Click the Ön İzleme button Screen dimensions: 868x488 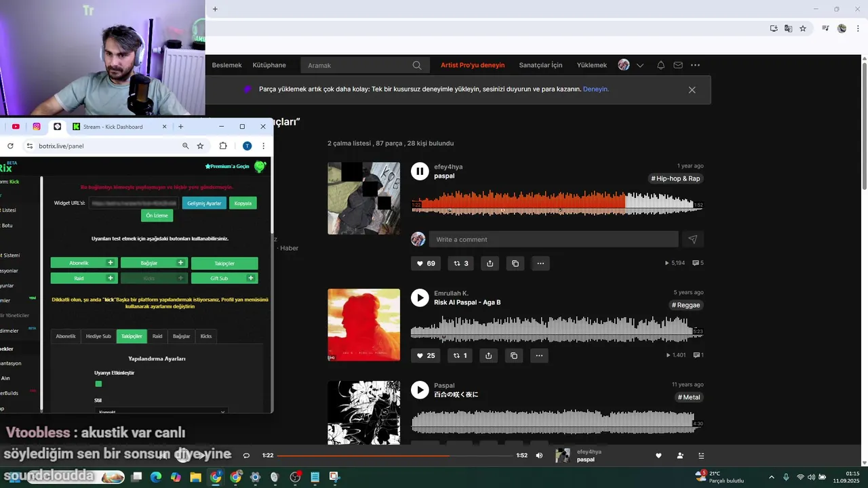(157, 216)
